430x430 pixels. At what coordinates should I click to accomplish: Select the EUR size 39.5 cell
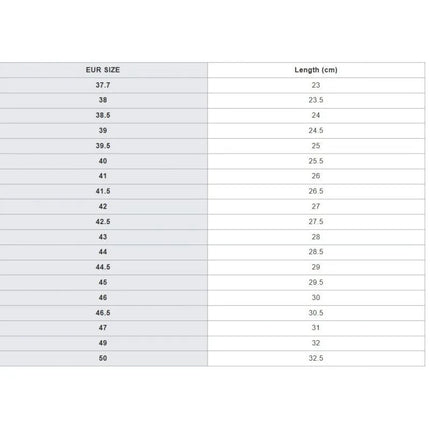coord(103,146)
